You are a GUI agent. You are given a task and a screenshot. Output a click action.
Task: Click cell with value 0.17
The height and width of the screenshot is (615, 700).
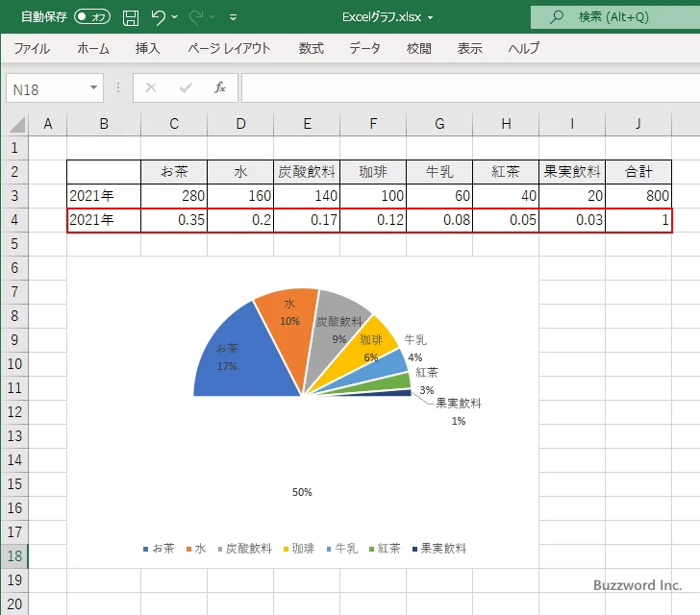coord(307,220)
